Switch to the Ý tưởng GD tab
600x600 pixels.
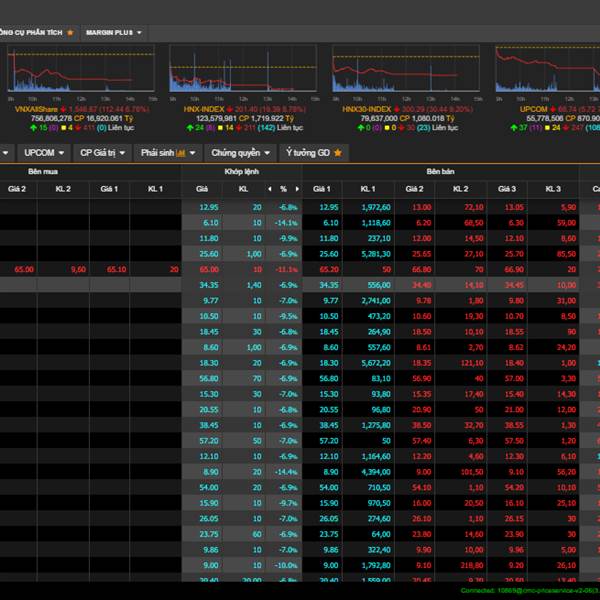tap(313, 153)
